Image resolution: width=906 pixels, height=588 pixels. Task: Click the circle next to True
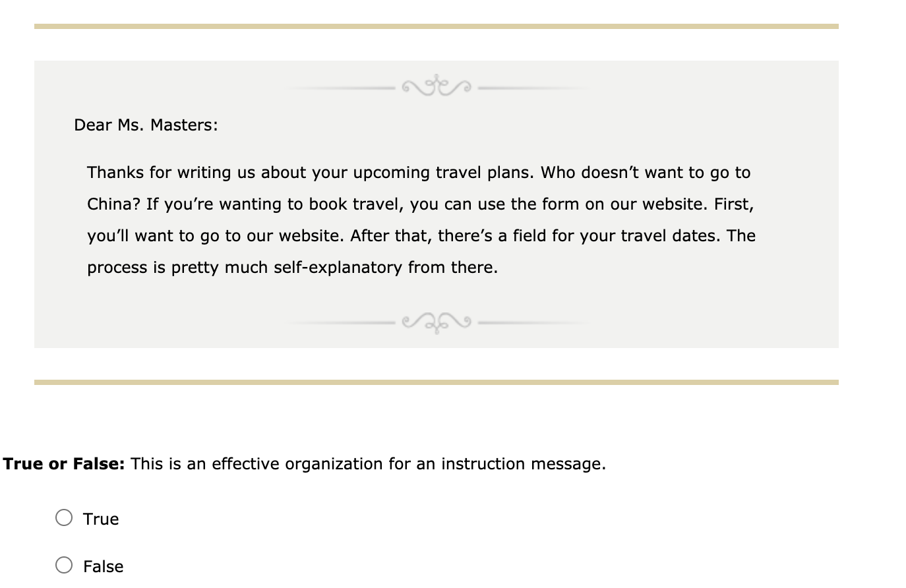[65, 518]
